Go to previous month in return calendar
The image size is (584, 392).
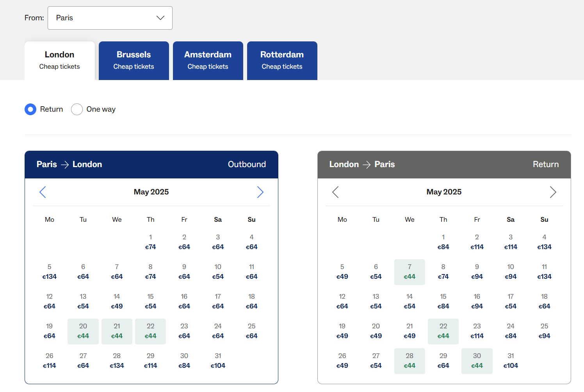coord(335,192)
